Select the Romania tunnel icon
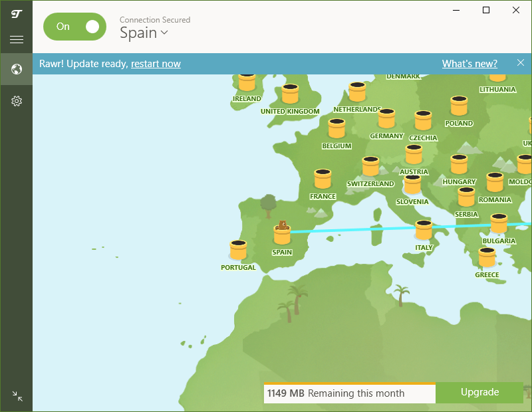Screen dimensions: 532x412 coord(495,182)
